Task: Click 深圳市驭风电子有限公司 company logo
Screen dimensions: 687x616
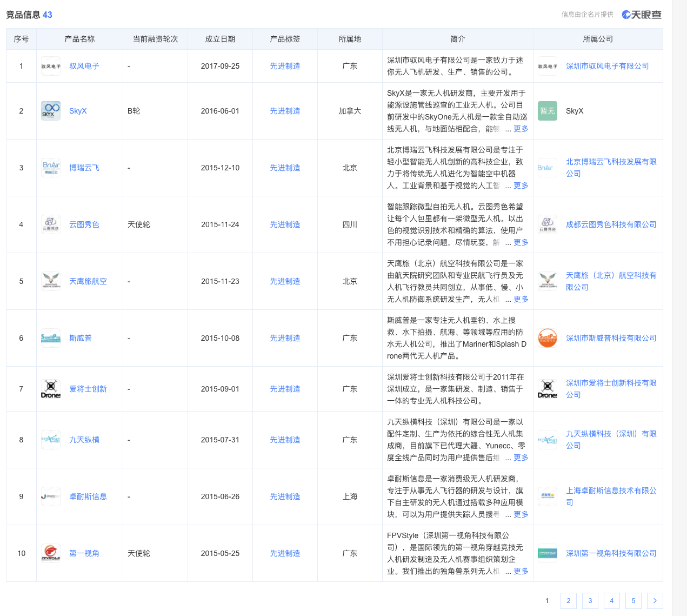Action: [x=548, y=66]
